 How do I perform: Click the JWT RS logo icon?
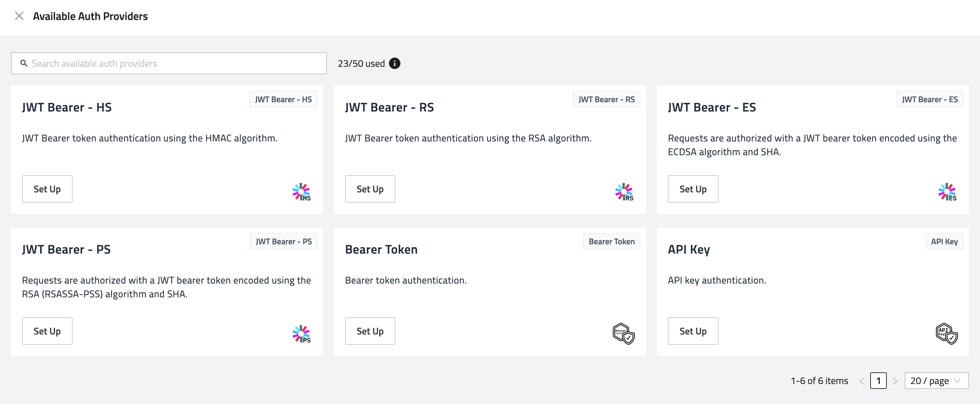624,192
